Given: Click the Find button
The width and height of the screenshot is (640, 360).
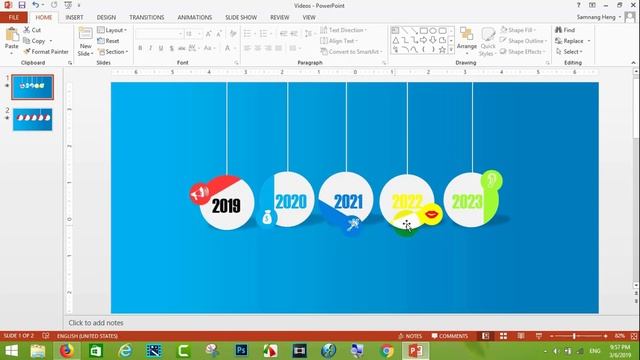Looking at the screenshot, I should coord(565,30).
